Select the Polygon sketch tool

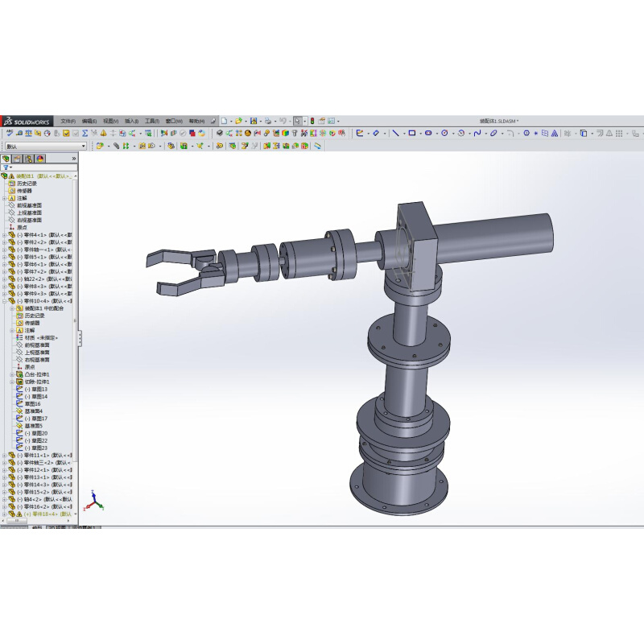coord(526,133)
